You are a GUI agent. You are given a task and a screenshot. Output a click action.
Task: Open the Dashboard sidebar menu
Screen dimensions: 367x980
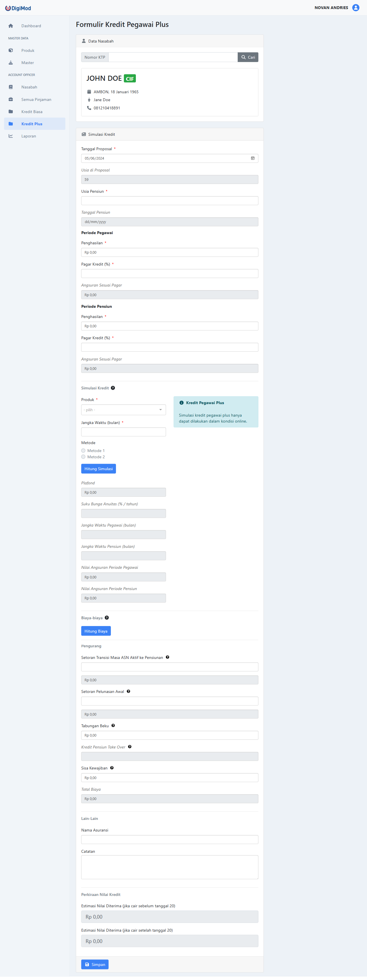pos(31,26)
